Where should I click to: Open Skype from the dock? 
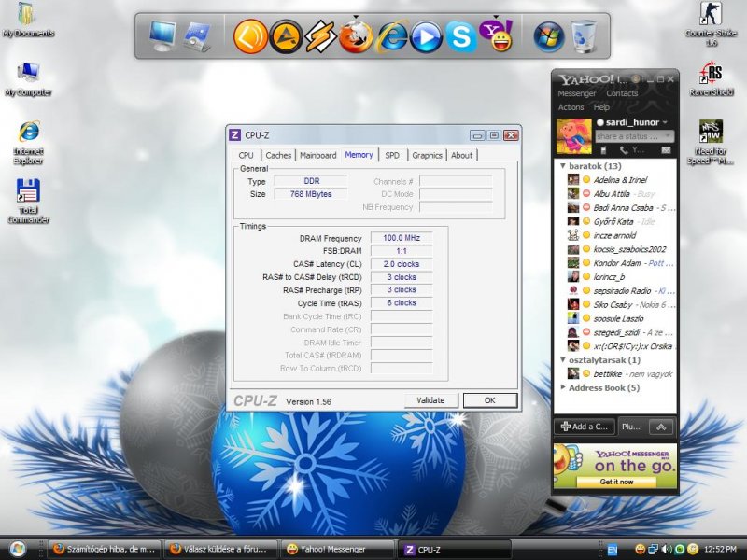(460, 36)
